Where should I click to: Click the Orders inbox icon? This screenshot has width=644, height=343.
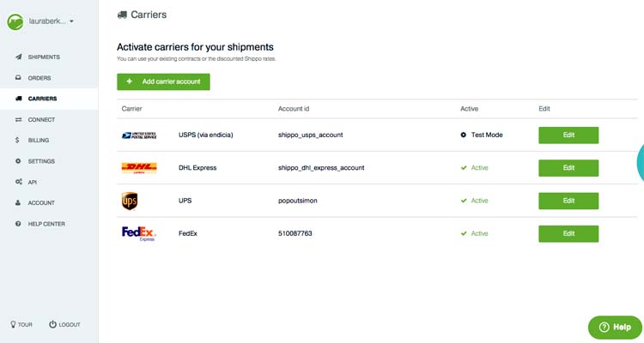pos(18,77)
